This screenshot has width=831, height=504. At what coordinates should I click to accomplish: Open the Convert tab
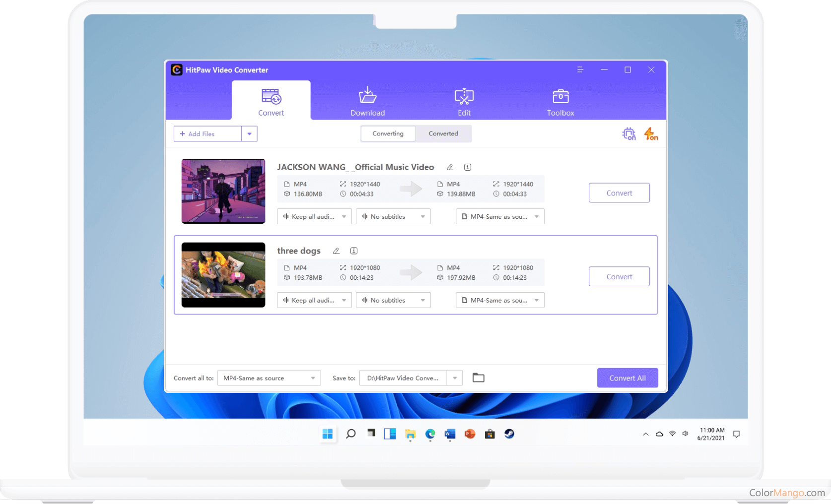(x=271, y=101)
